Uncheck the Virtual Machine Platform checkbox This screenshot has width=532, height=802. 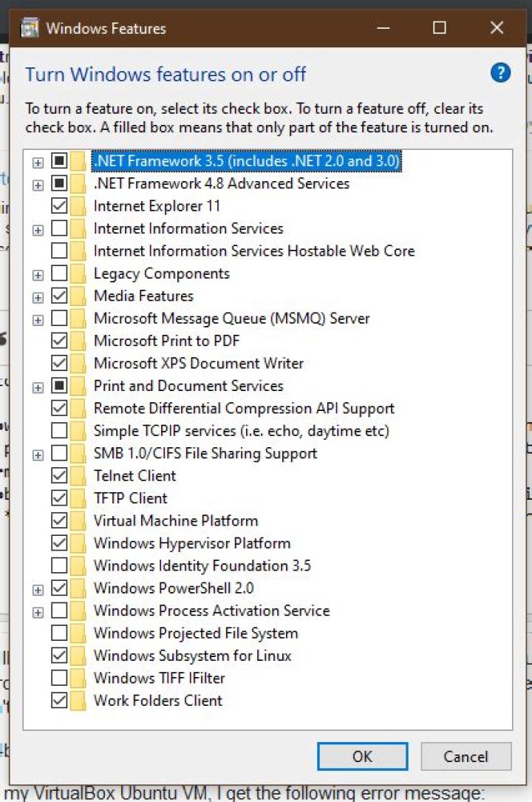(59, 520)
